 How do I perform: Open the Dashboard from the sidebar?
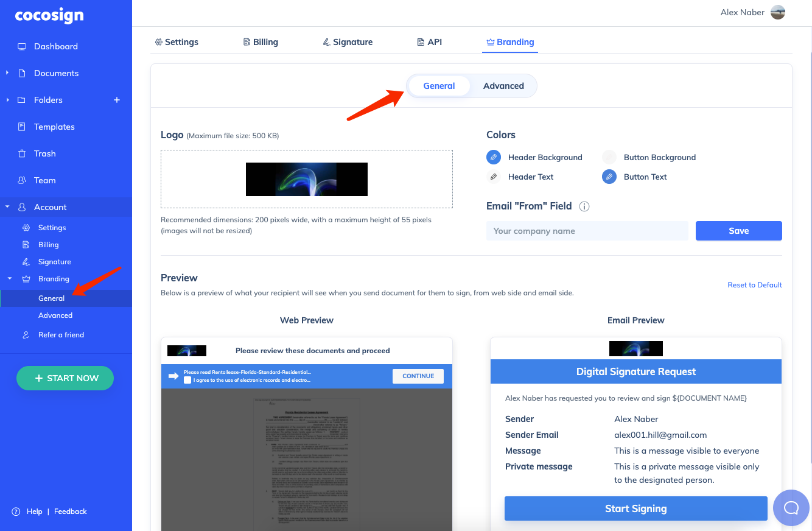[x=56, y=46]
